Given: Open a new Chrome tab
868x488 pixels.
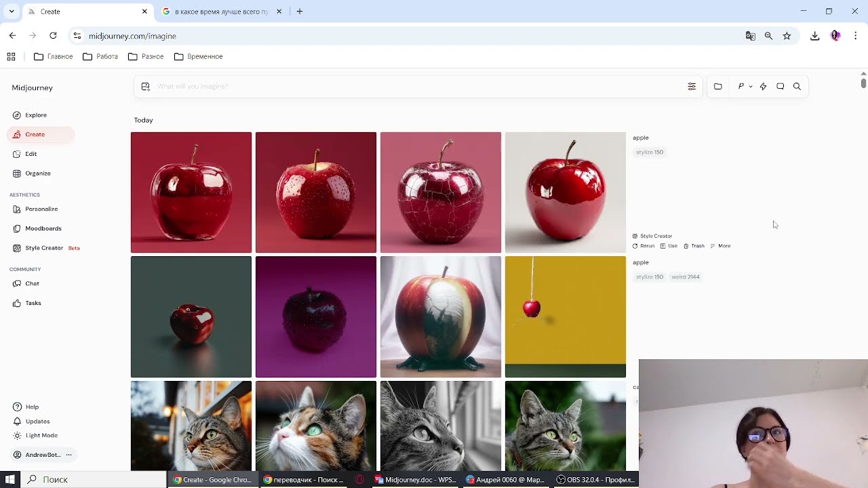Looking at the screenshot, I should [x=300, y=12].
